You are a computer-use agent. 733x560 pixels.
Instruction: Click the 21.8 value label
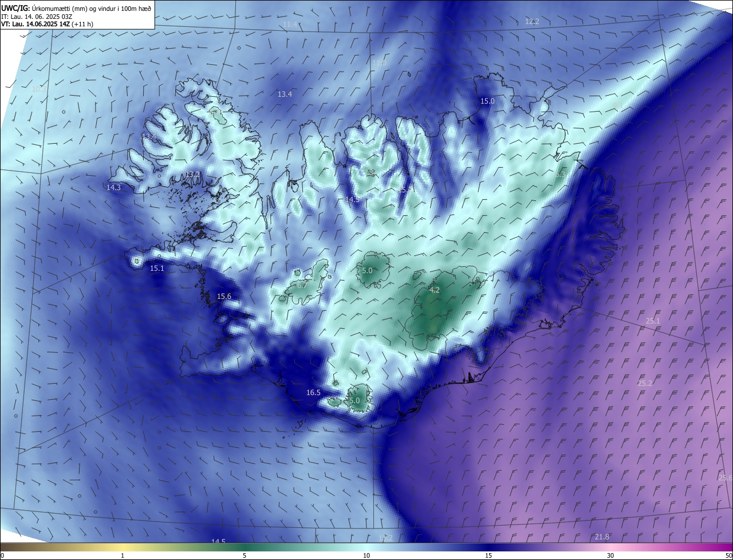pos(602,537)
